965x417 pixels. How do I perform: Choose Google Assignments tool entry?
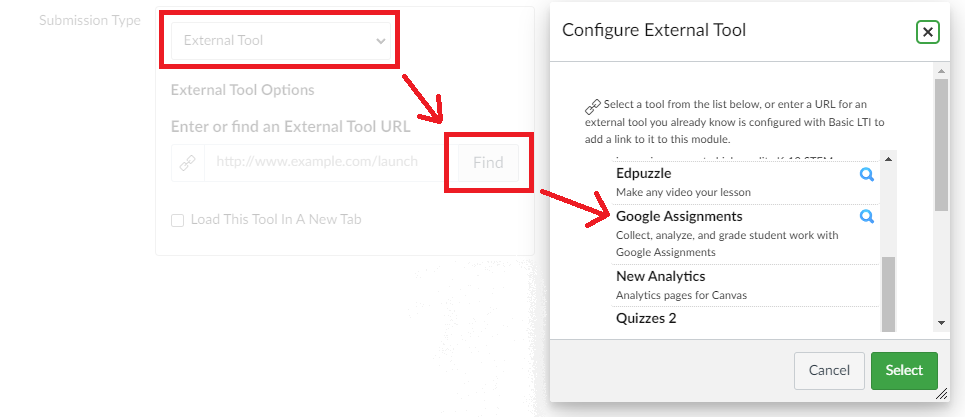[679, 216]
